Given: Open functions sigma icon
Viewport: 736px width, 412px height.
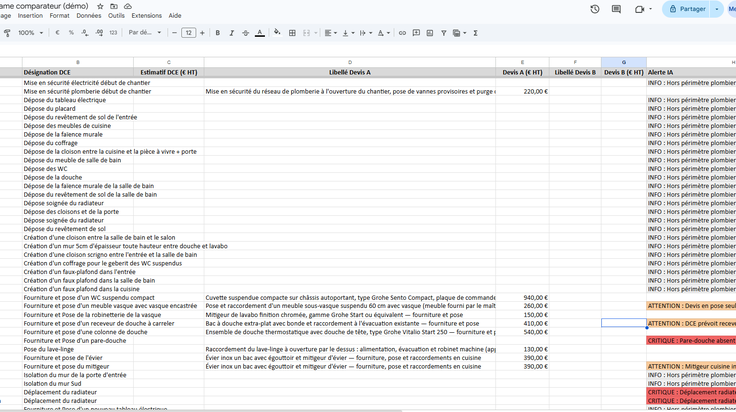Looking at the screenshot, I should [x=475, y=33].
